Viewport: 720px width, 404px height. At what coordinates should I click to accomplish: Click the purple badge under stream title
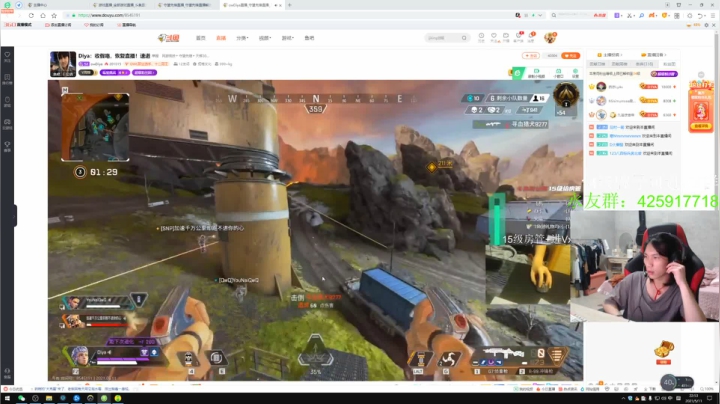click(x=114, y=73)
